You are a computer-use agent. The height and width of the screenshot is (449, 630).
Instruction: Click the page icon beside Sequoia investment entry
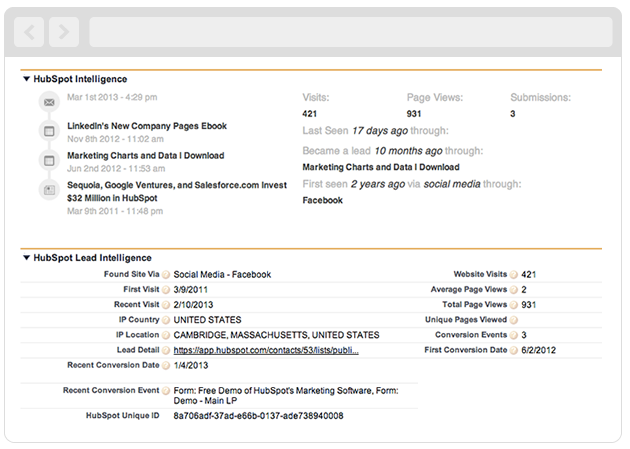pyautogui.click(x=49, y=190)
